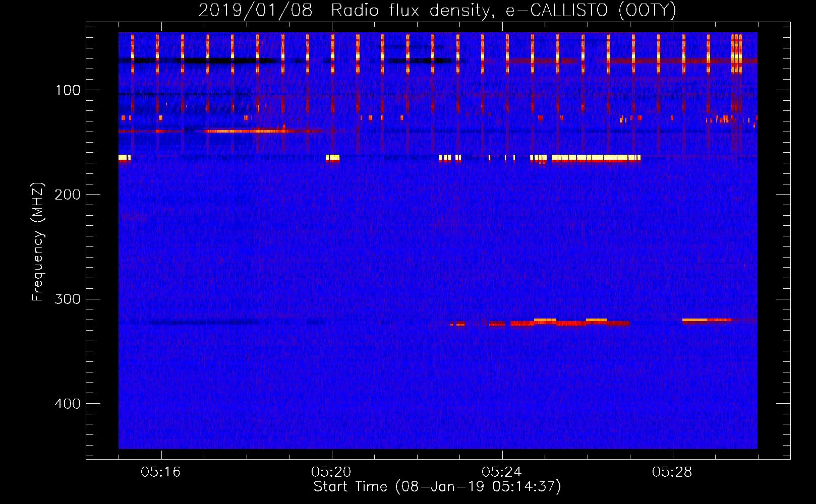Click the '05:24' time tick label
This screenshot has height=504, width=816.
pos(502,472)
